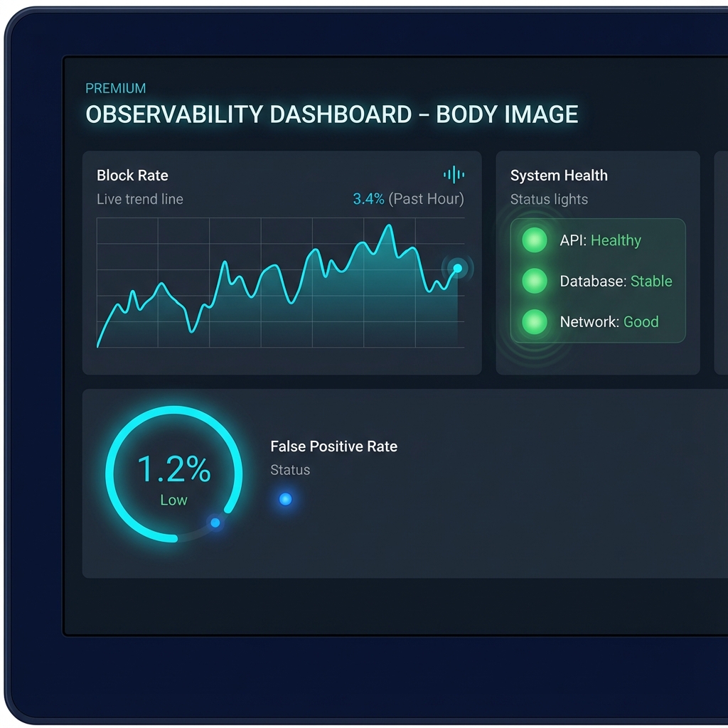Click the False Positive Rate heading
The image size is (728, 728).
click(333, 446)
